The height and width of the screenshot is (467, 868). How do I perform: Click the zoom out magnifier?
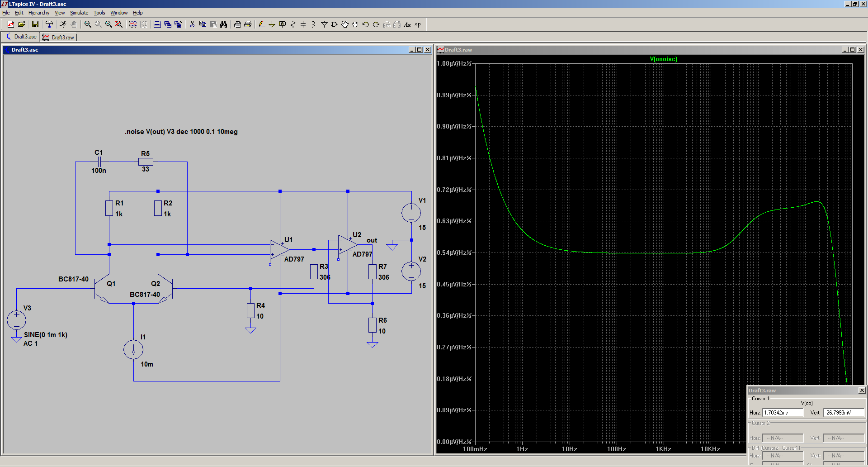pos(108,24)
